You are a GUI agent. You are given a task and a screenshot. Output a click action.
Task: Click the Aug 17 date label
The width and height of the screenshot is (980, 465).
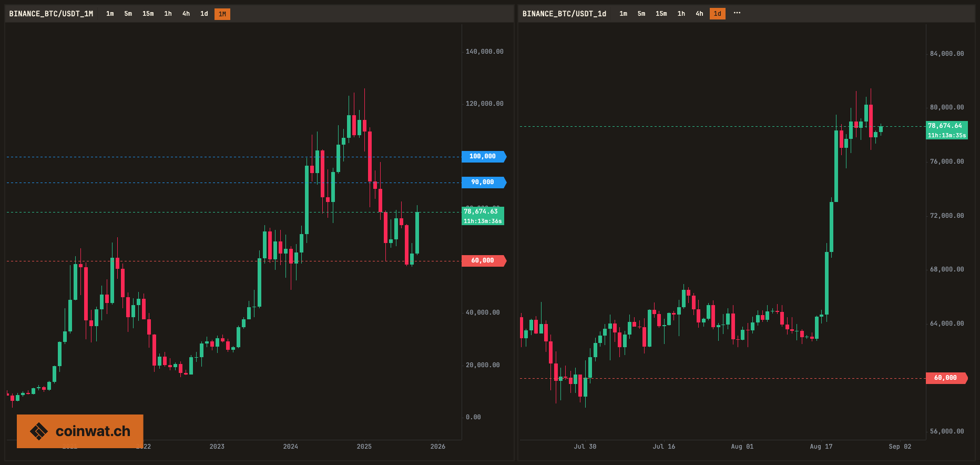coord(821,447)
